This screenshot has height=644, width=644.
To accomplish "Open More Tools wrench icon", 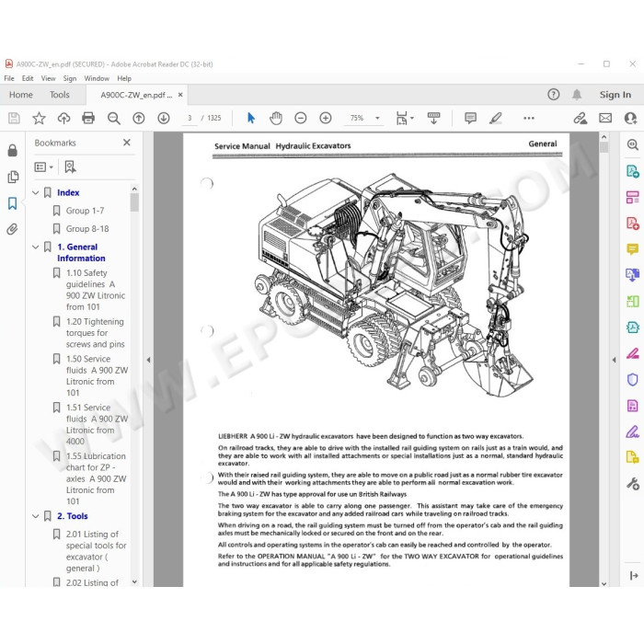I will pyautogui.click(x=633, y=483).
